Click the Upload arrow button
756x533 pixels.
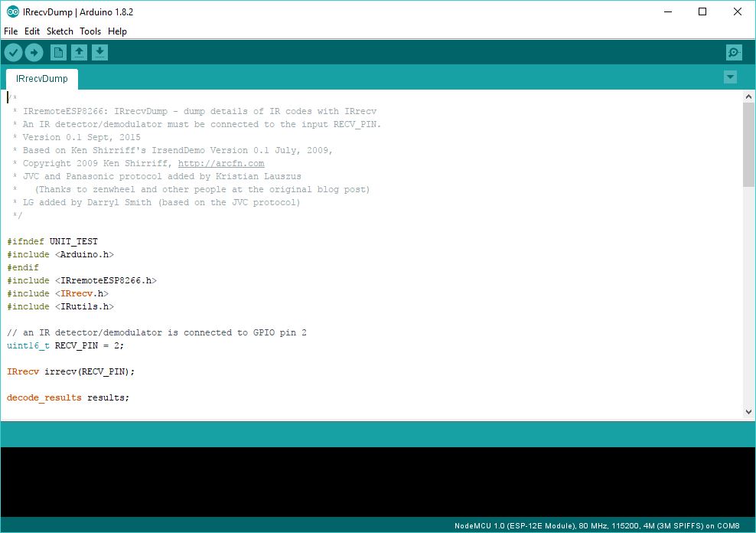coord(34,53)
